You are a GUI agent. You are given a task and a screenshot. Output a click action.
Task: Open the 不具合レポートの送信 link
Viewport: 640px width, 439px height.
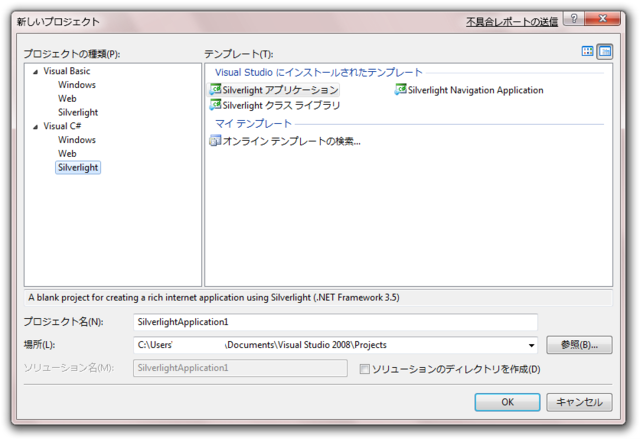(x=512, y=22)
